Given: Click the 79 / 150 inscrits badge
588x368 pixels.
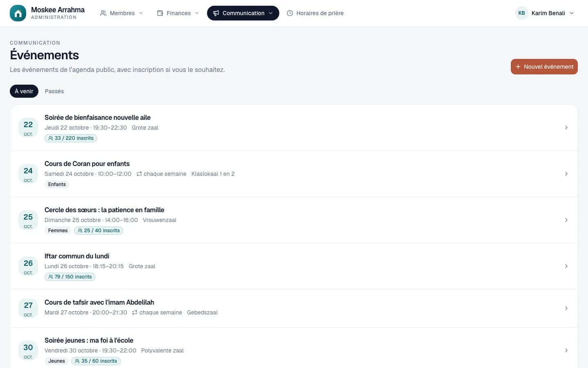Looking at the screenshot, I should tap(70, 277).
